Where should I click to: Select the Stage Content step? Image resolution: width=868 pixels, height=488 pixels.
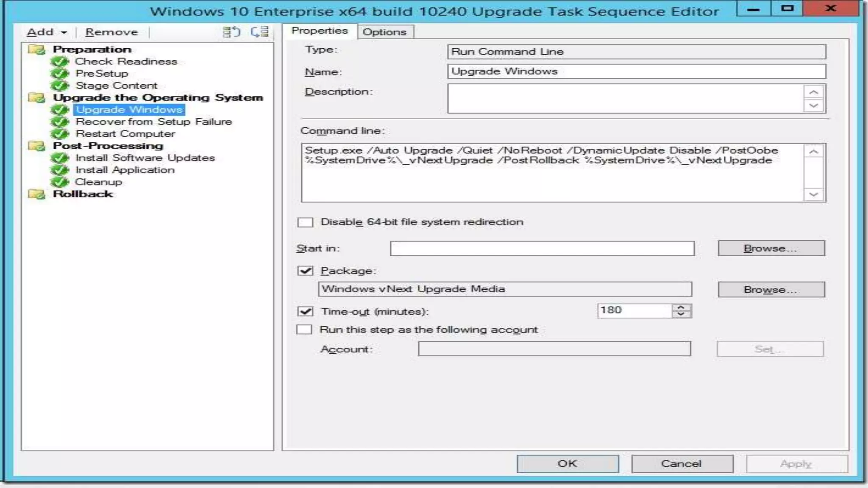pyautogui.click(x=117, y=86)
